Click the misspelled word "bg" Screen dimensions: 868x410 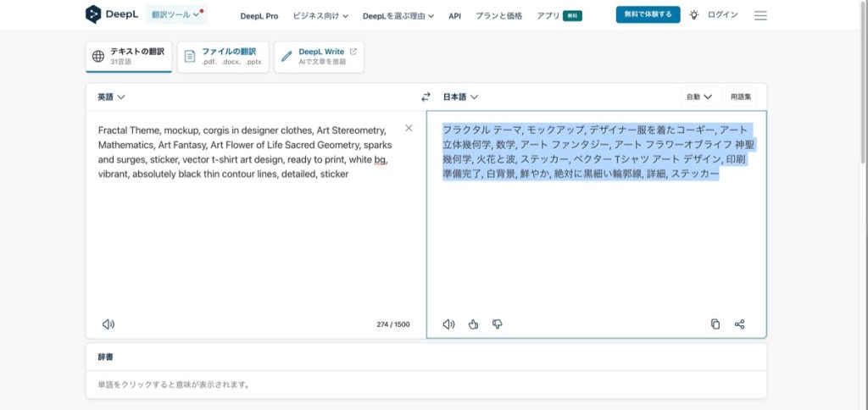[x=380, y=160]
